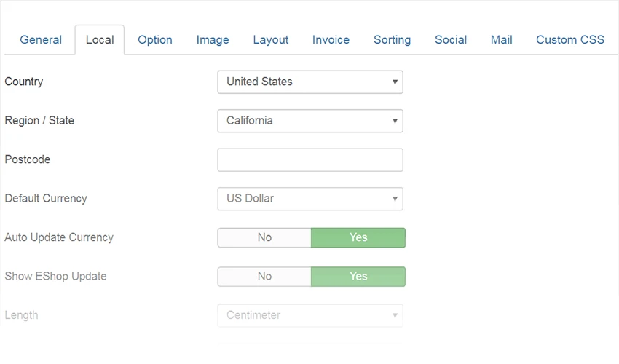Disable Show EShop Update with No
Viewport: 619px width, 364px height.
pos(264,277)
